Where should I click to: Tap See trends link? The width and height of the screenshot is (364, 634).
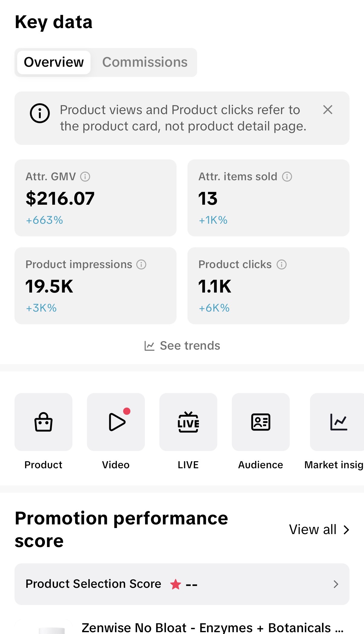coord(182,346)
